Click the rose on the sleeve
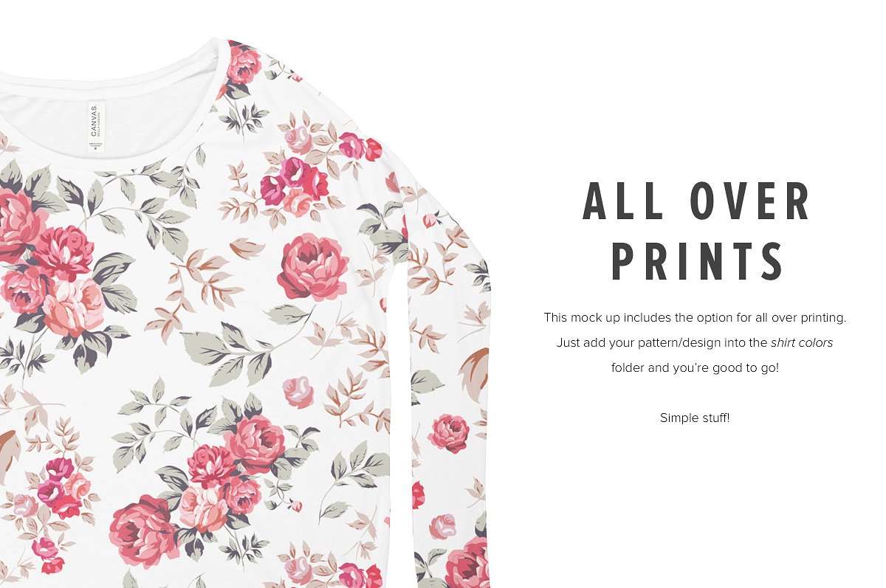Viewport: 886px width, 588px height. tap(448, 433)
